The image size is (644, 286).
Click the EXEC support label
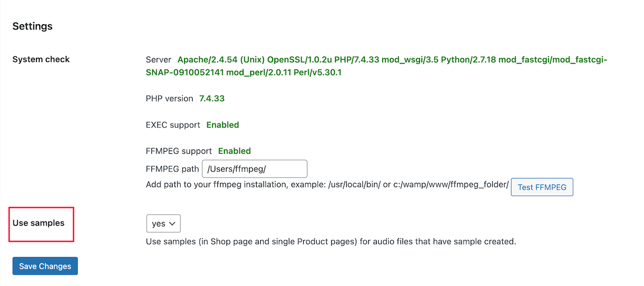coord(173,125)
